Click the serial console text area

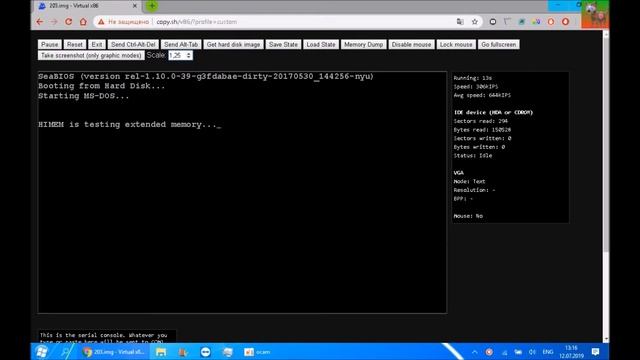pyautogui.click(x=107, y=336)
